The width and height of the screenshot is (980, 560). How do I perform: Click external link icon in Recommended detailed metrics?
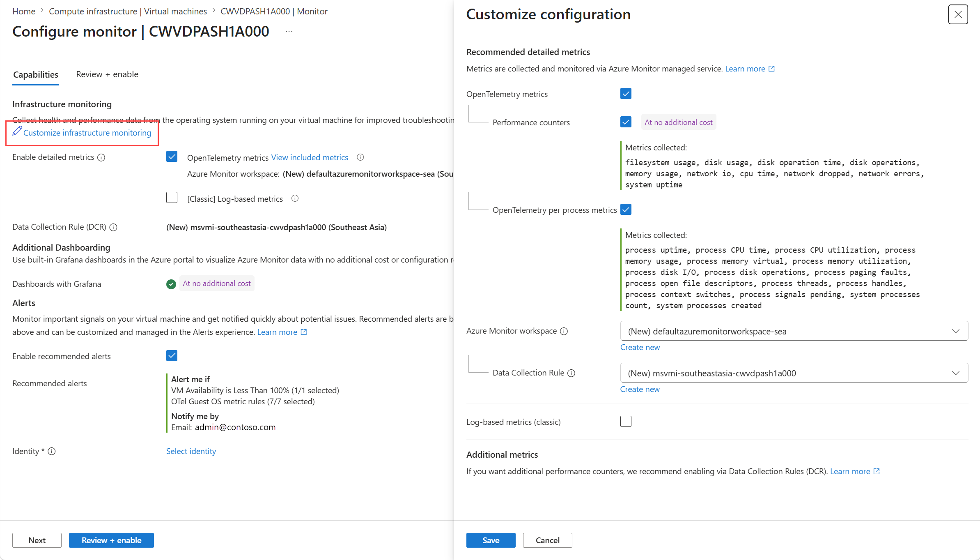(x=771, y=69)
